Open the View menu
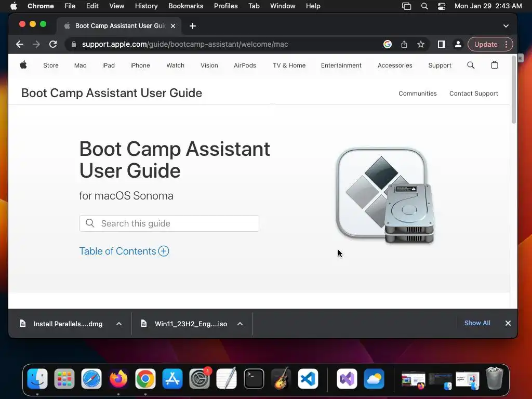 [x=117, y=6]
